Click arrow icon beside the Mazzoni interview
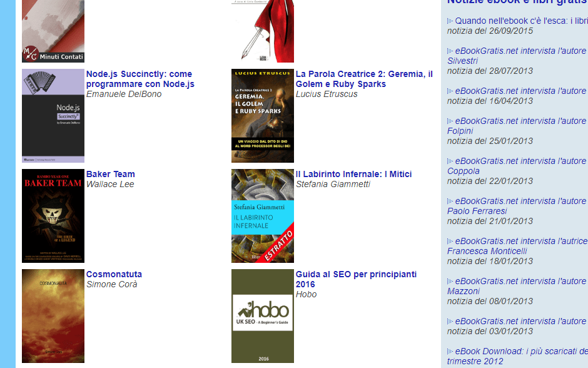This screenshot has height=368, width=588. [450, 282]
